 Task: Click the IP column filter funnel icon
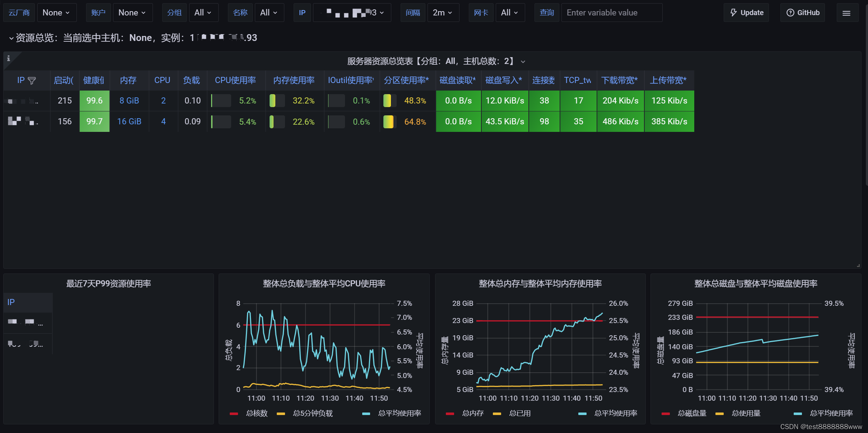(32, 81)
